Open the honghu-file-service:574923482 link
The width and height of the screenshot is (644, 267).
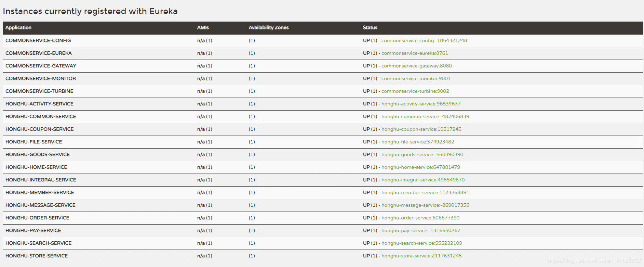pyautogui.click(x=418, y=142)
